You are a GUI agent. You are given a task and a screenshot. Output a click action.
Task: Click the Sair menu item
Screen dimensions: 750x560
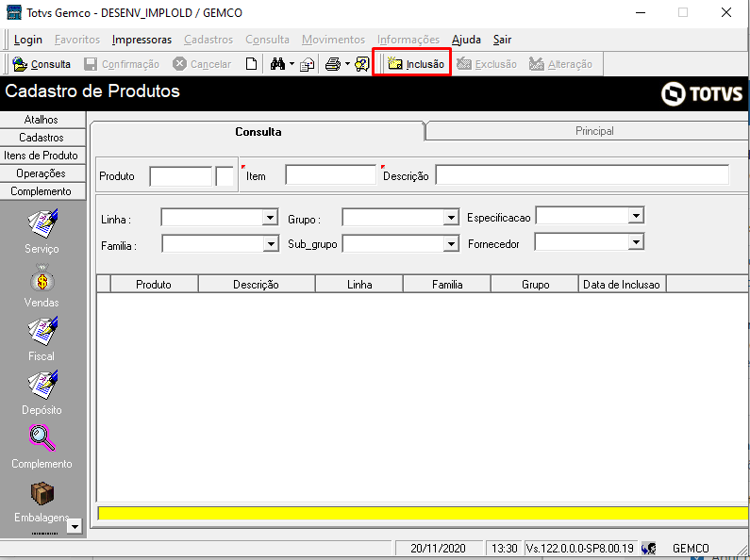(502, 40)
